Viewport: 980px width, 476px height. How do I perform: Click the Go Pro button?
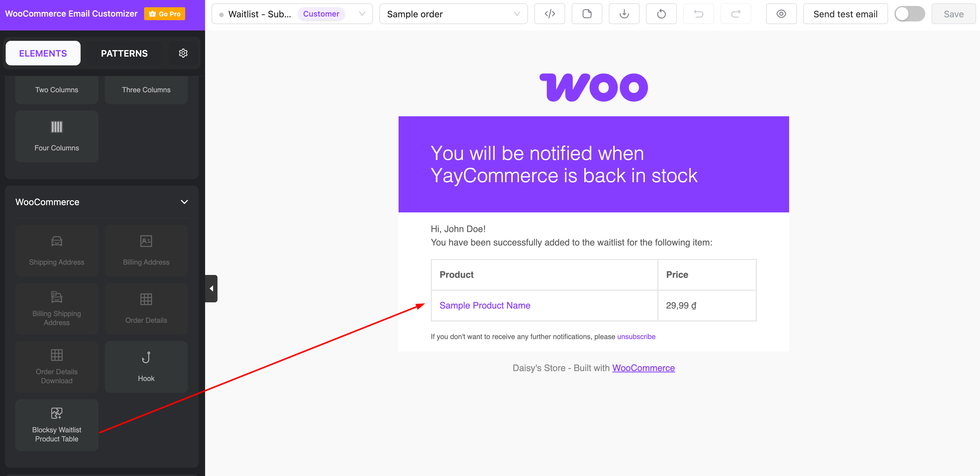coord(164,14)
